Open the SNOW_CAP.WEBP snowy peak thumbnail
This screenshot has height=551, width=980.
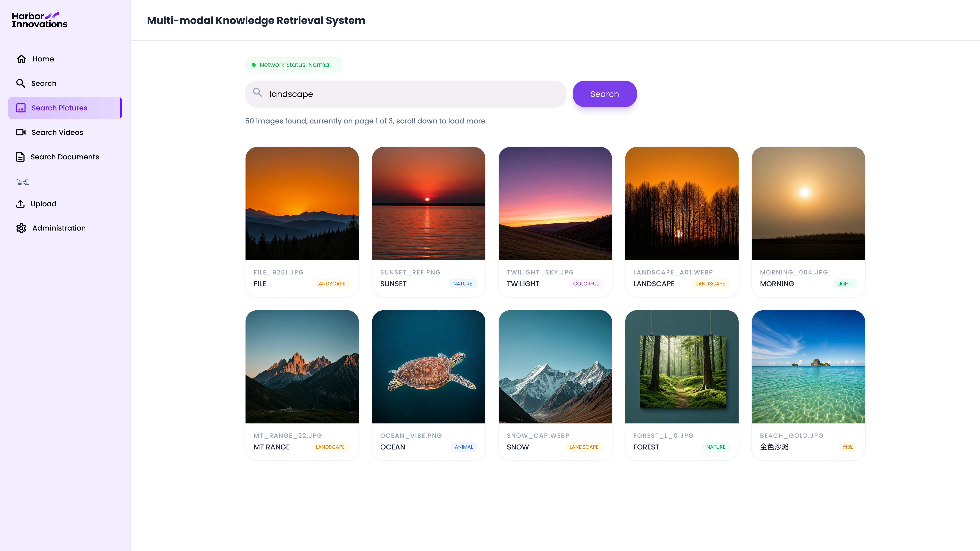pos(556,367)
